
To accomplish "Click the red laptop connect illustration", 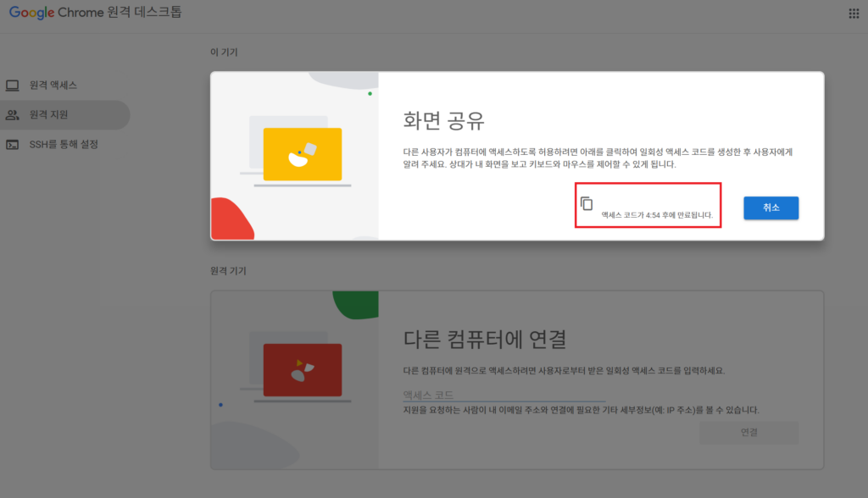I will [x=302, y=370].
